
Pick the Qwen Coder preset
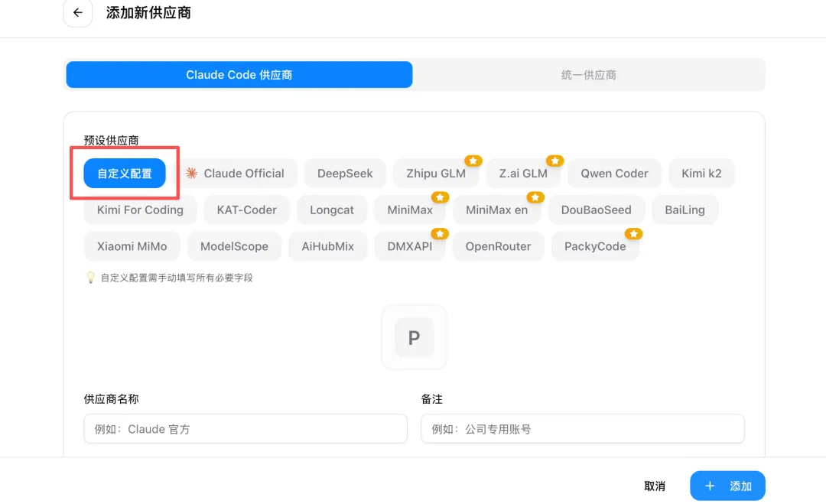614,174
